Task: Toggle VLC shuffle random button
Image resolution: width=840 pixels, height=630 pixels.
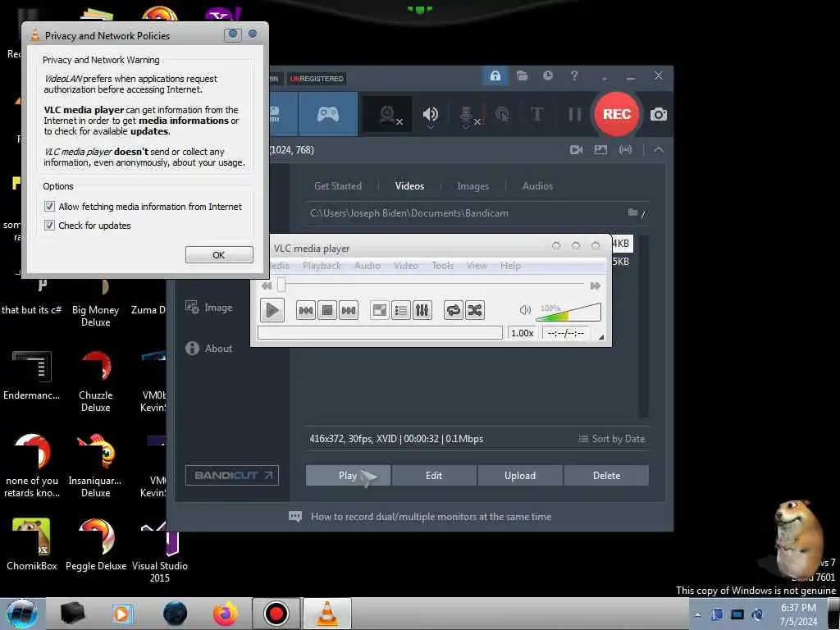Action: (x=475, y=310)
